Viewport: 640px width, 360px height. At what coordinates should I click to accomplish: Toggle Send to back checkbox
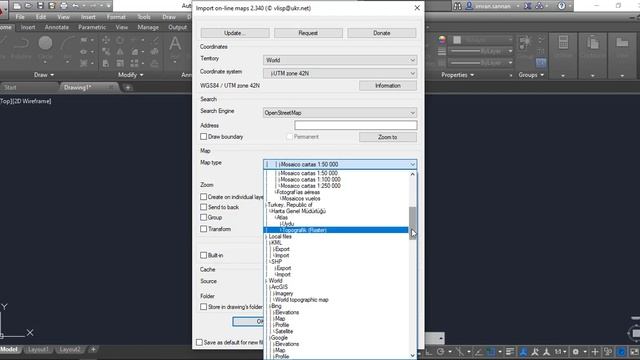pos(204,207)
